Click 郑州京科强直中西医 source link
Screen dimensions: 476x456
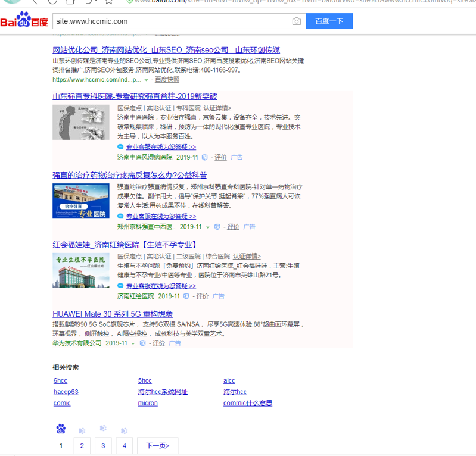pos(147,227)
